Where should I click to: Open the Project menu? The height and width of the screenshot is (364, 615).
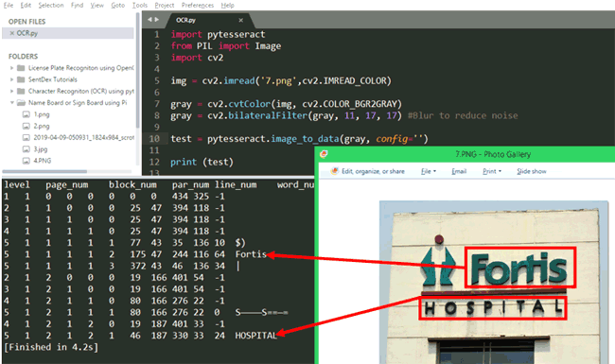pyautogui.click(x=165, y=5)
